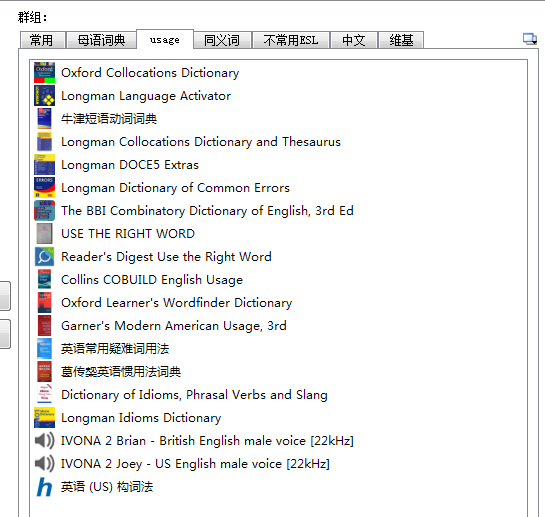Click the BBI Combinatory Dictionary cover icon
The image size is (545, 517).
click(x=44, y=210)
